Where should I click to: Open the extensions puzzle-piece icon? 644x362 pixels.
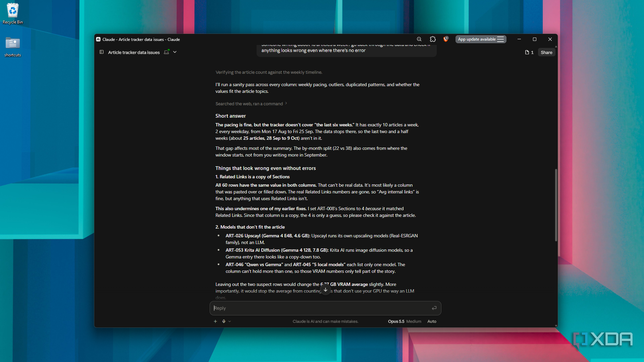433,39
